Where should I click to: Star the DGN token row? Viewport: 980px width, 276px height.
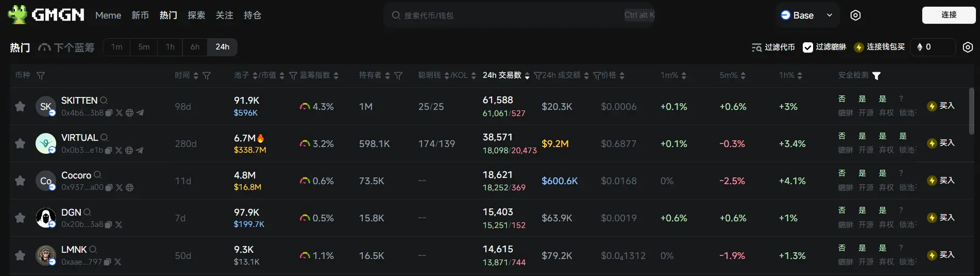(x=20, y=218)
